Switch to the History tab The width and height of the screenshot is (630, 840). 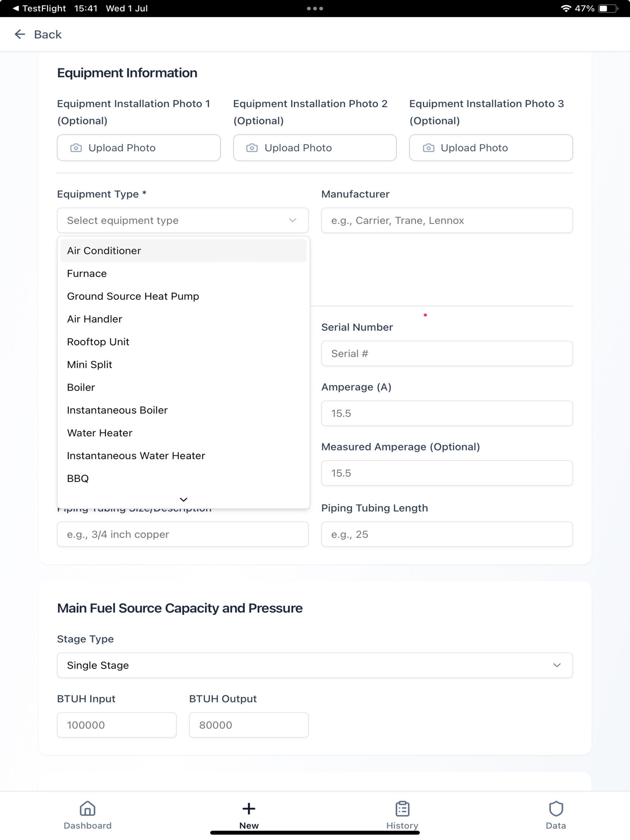click(402, 815)
